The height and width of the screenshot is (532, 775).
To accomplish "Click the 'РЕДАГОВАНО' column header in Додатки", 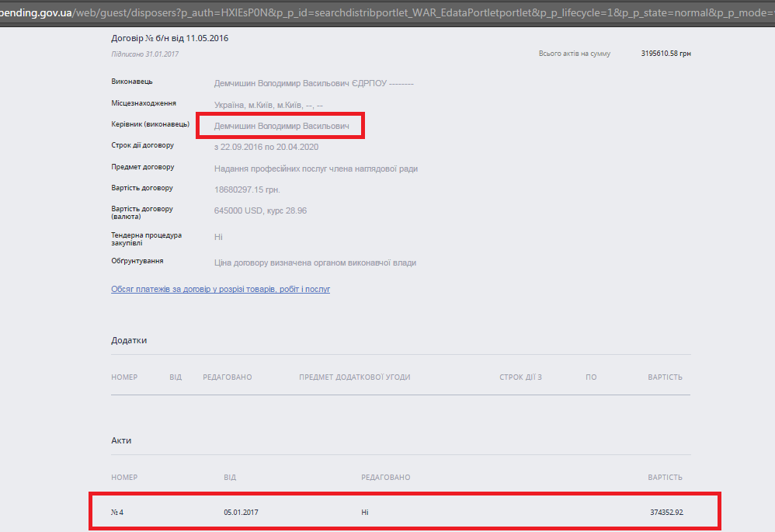I will 227,377.
